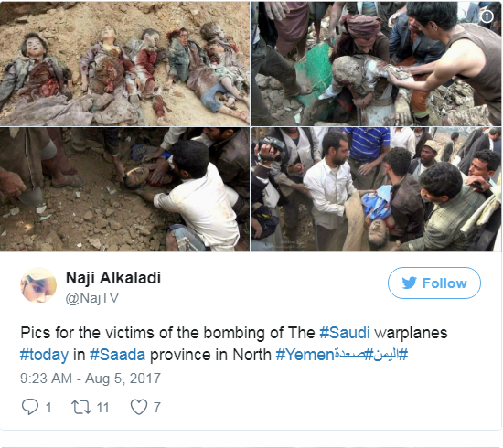Open the photo with white-shirted man kneeling in rubble
This screenshot has height=448, width=503.
[124, 189]
